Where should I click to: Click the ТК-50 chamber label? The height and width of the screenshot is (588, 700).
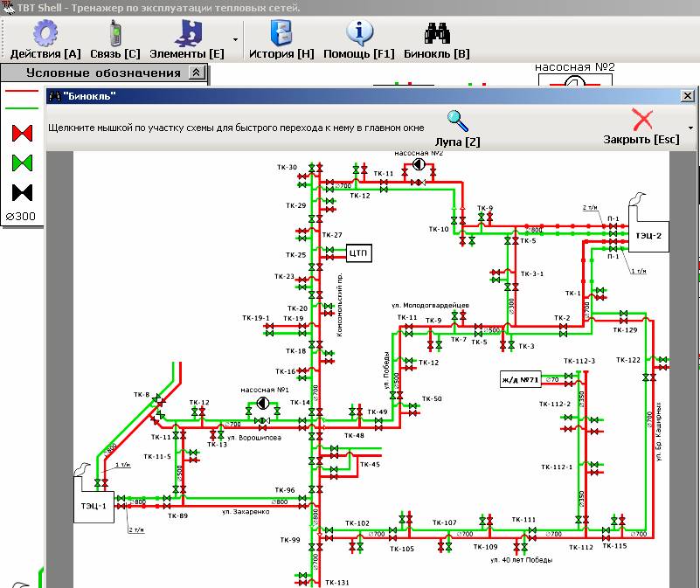click(x=432, y=398)
